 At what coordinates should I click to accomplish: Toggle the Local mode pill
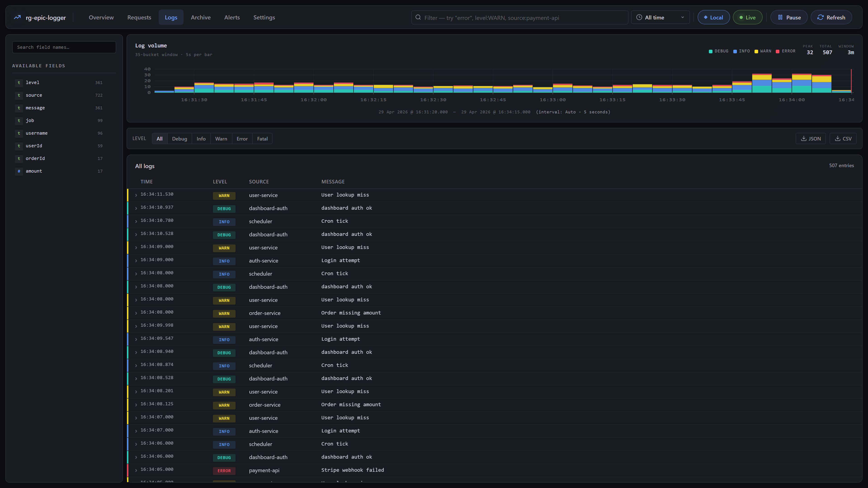(x=713, y=17)
